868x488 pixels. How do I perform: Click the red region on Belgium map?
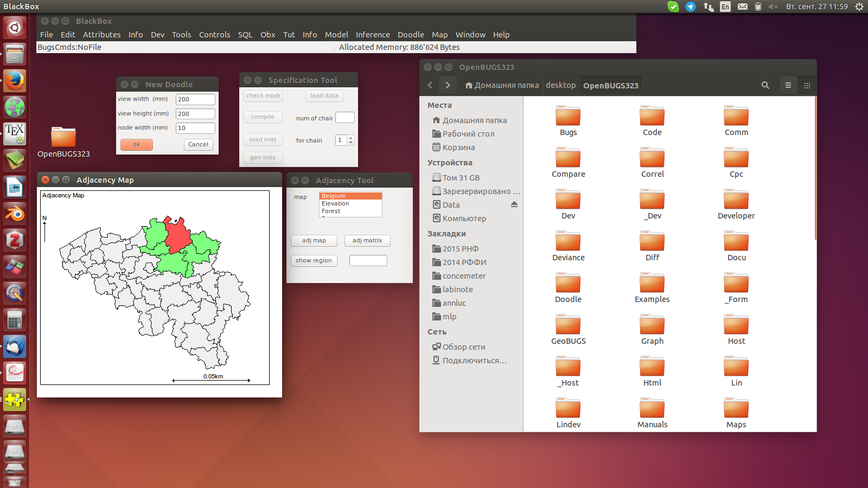pyautogui.click(x=177, y=236)
